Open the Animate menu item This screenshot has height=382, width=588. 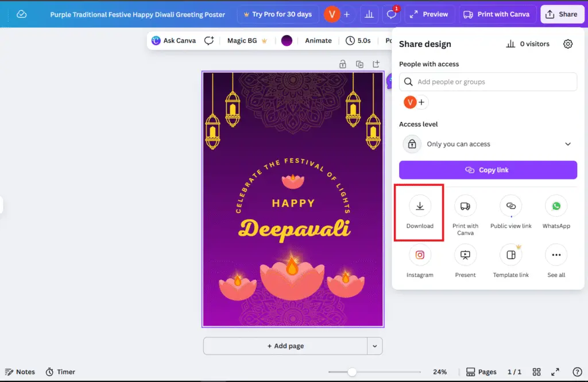point(318,41)
